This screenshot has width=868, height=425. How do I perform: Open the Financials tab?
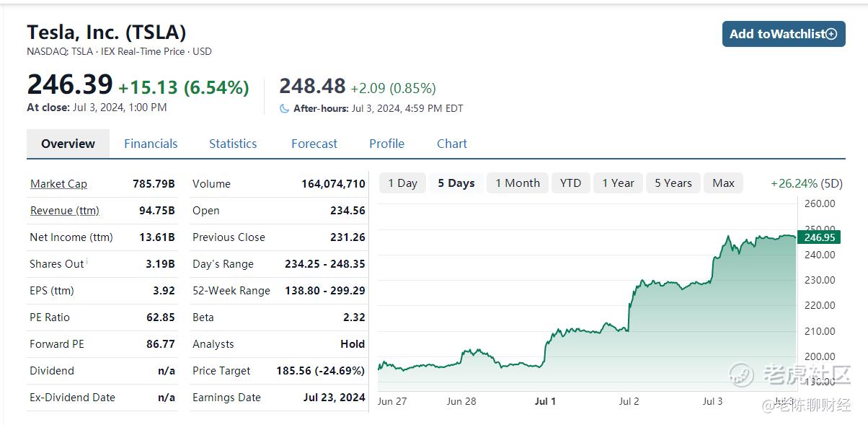(x=151, y=144)
